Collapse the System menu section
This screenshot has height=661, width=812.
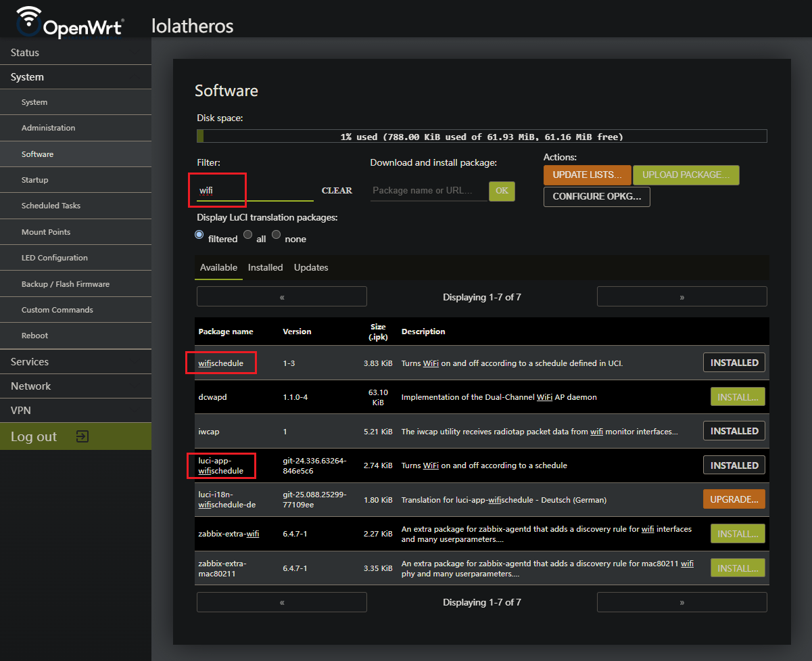coord(76,77)
